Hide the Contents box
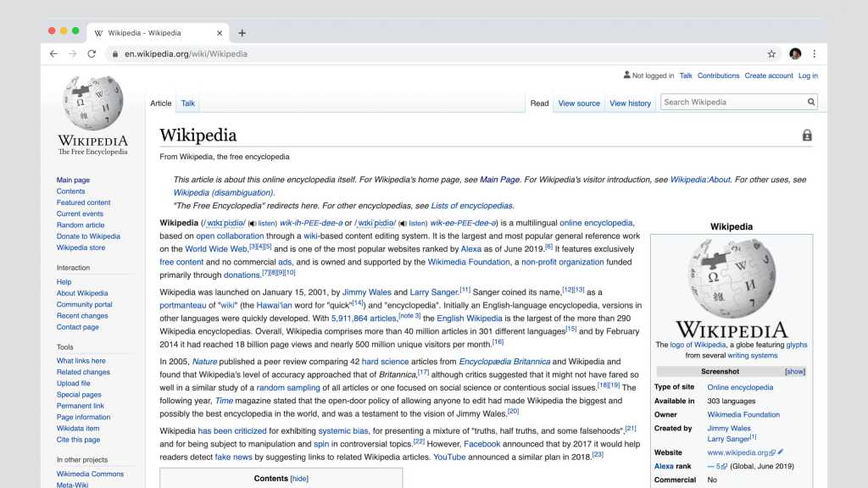This screenshot has width=868, height=488. point(301,479)
